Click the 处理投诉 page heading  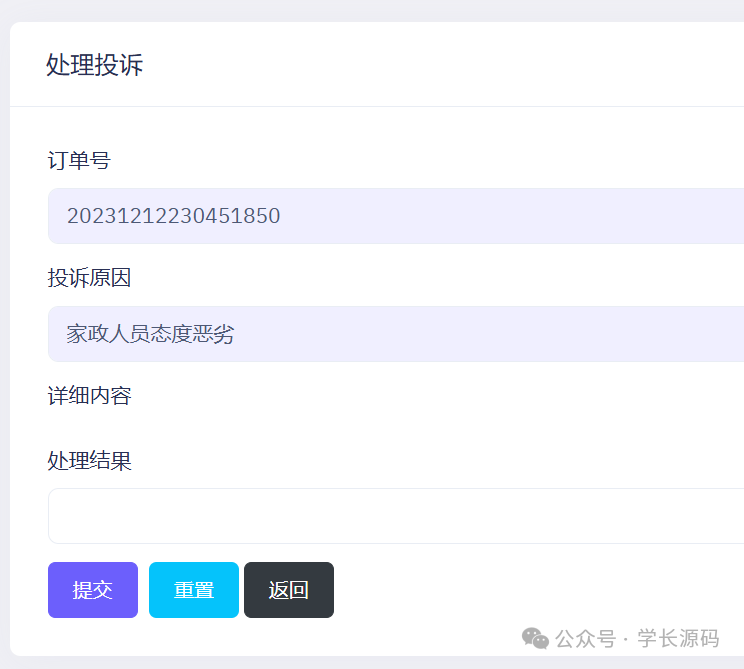(94, 65)
